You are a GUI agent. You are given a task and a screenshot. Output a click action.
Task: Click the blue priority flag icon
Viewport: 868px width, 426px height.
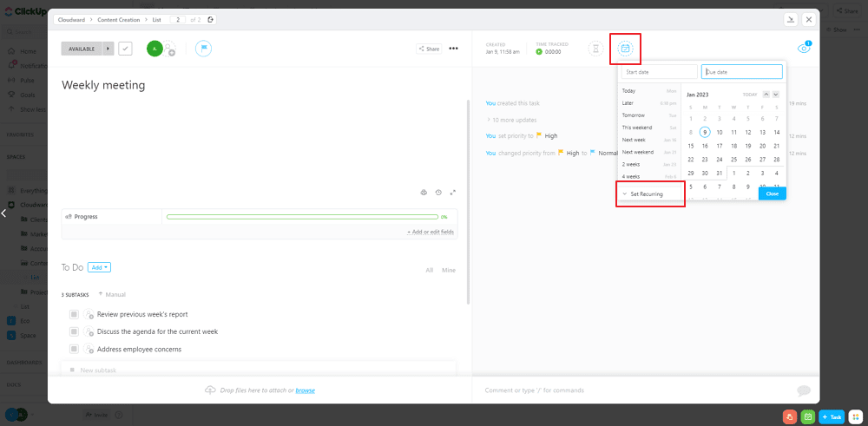[204, 49]
